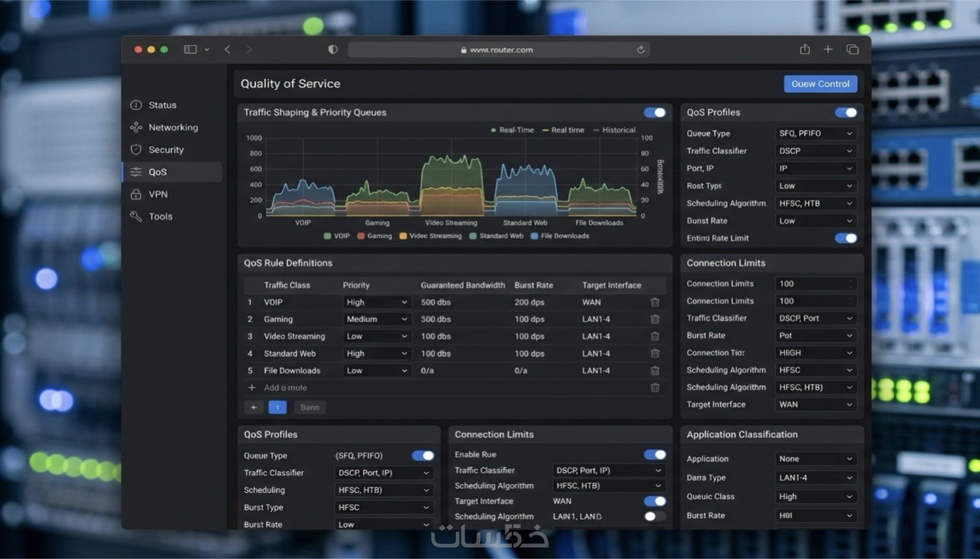Click the VPN padlock icon
The height and width of the screenshot is (559, 980).
pos(136,194)
